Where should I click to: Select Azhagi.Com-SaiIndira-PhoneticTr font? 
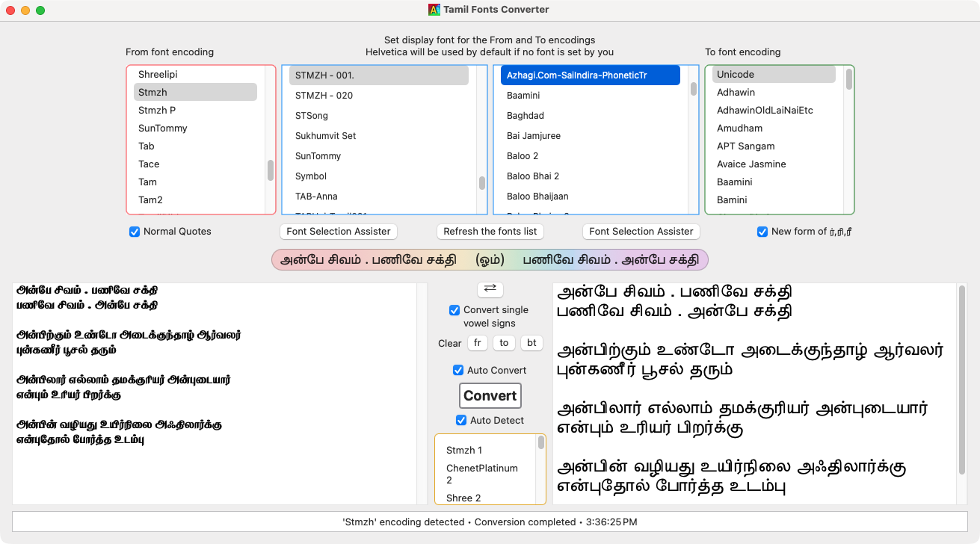point(591,75)
